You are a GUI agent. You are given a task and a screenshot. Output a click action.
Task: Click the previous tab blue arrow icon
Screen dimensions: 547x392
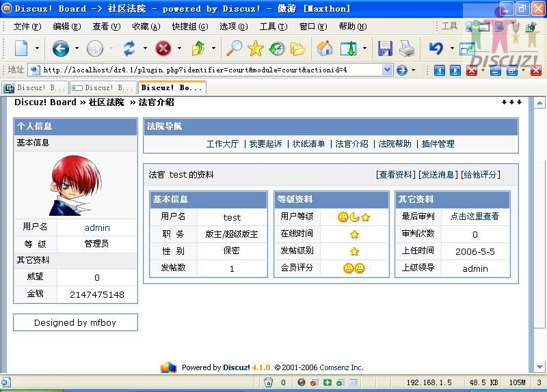tap(439, 70)
